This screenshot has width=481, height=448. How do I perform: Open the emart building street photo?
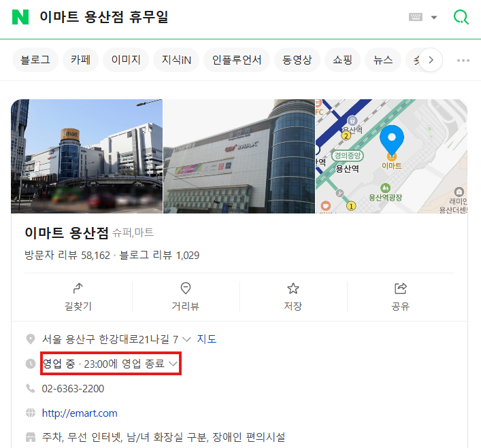[x=87, y=156]
